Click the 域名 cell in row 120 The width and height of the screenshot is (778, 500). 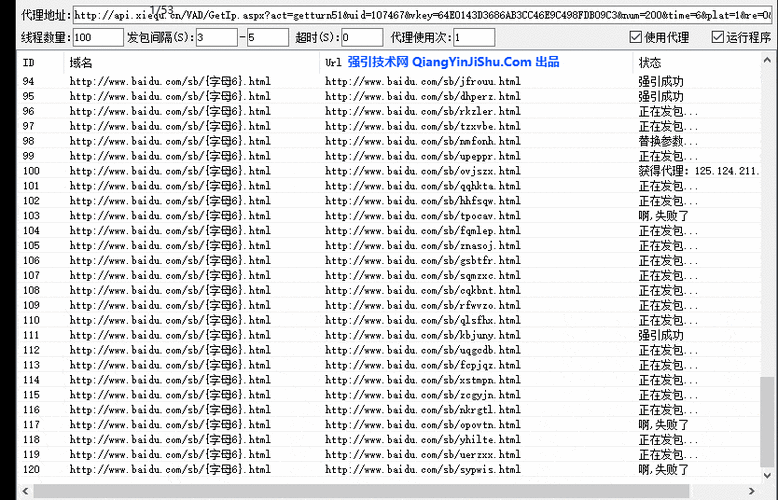(170, 469)
